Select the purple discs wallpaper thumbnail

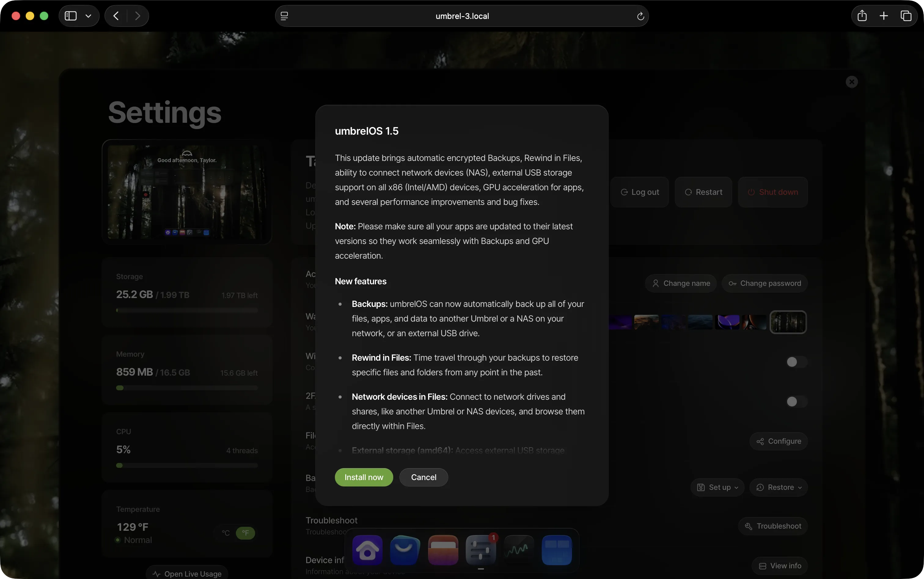[727, 322]
